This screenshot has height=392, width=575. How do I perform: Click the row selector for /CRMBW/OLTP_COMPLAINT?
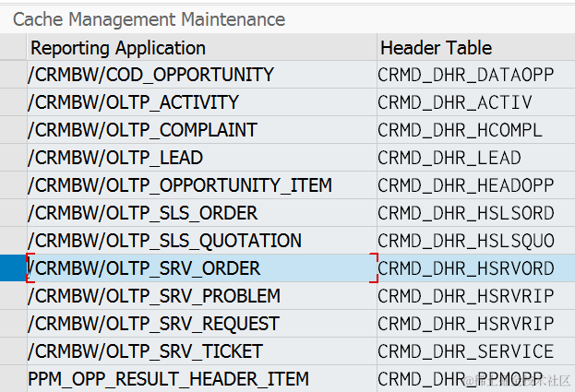[x=13, y=130]
